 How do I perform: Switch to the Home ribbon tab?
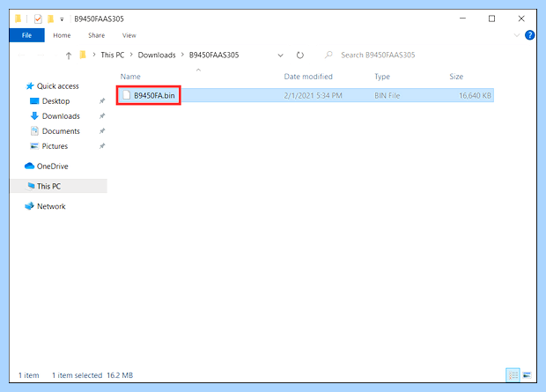(62, 35)
